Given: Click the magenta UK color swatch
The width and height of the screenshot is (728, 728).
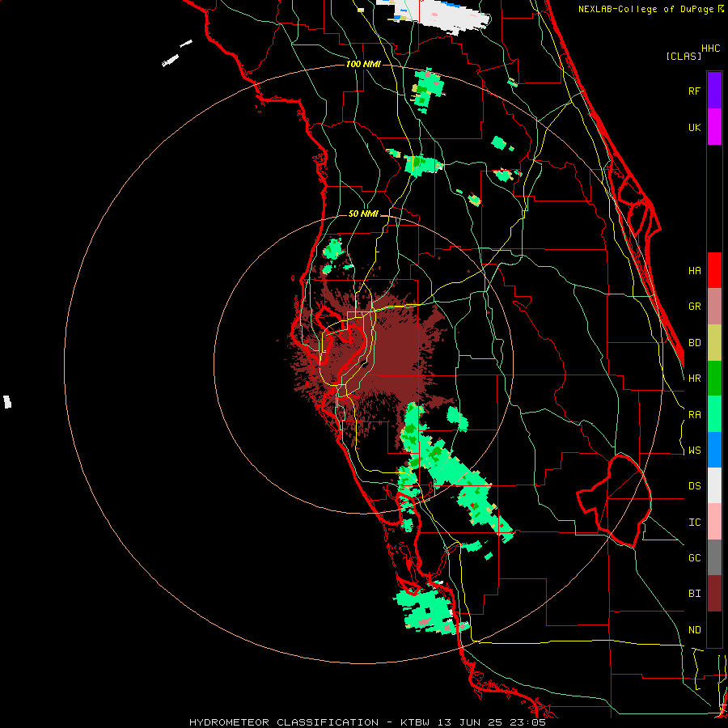Looking at the screenshot, I should 714,126.
